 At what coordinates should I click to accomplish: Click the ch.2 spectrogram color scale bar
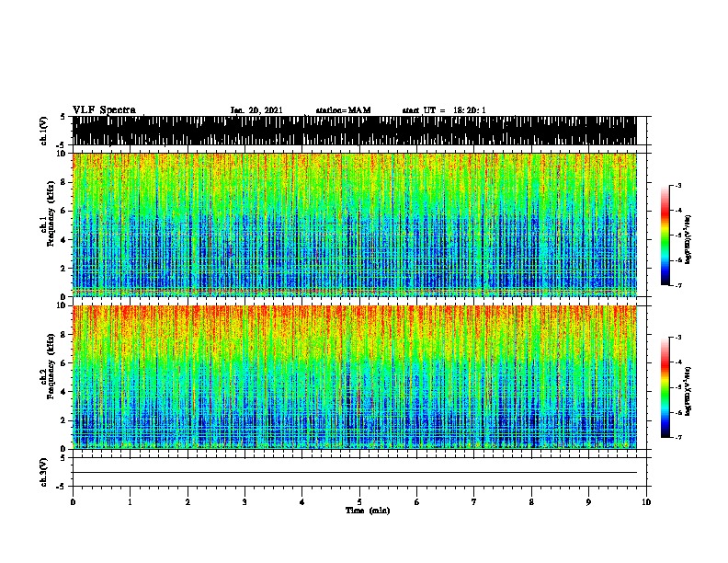[x=665, y=387]
